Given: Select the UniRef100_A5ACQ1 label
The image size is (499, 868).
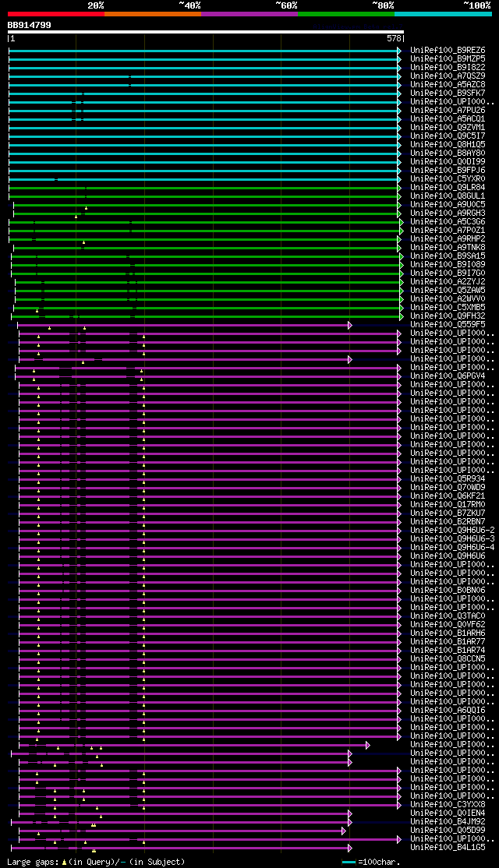Looking at the screenshot, I should click(448, 119).
